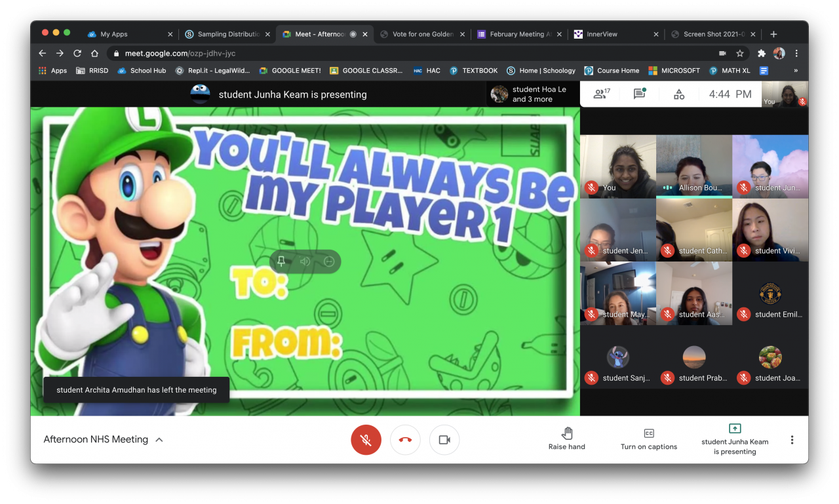Click the remove circle icon on the presentation overlay
This screenshot has height=504, width=839.
click(329, 262)
